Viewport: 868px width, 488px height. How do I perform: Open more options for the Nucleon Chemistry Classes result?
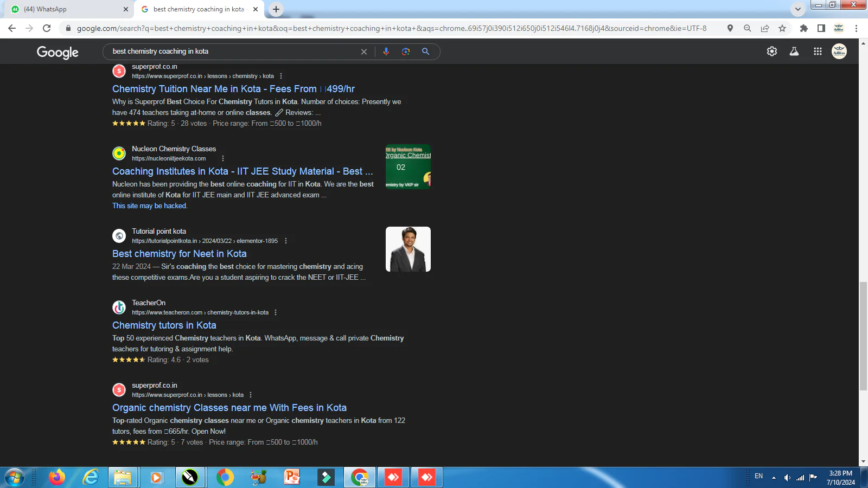[223, 159]
